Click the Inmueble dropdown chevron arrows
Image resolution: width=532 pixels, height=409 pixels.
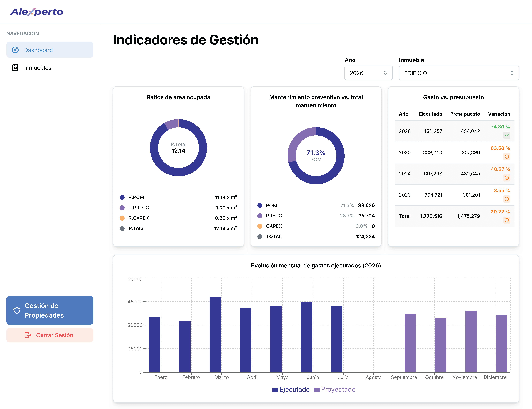(512, 73)
